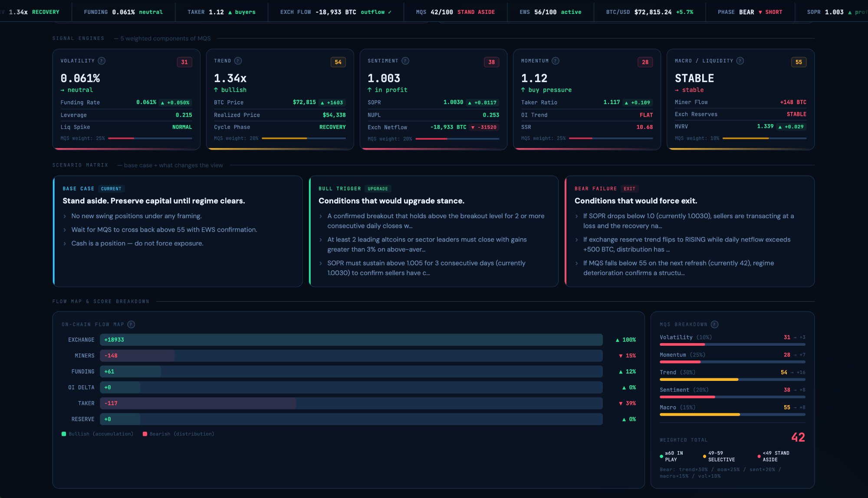Screen dimensions: 868x498
Task: Open the Volatility help tooltip icon
Action: [x=102, y=61]
